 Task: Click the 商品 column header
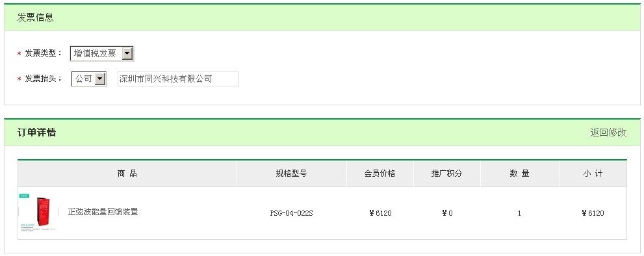[127, 173]
